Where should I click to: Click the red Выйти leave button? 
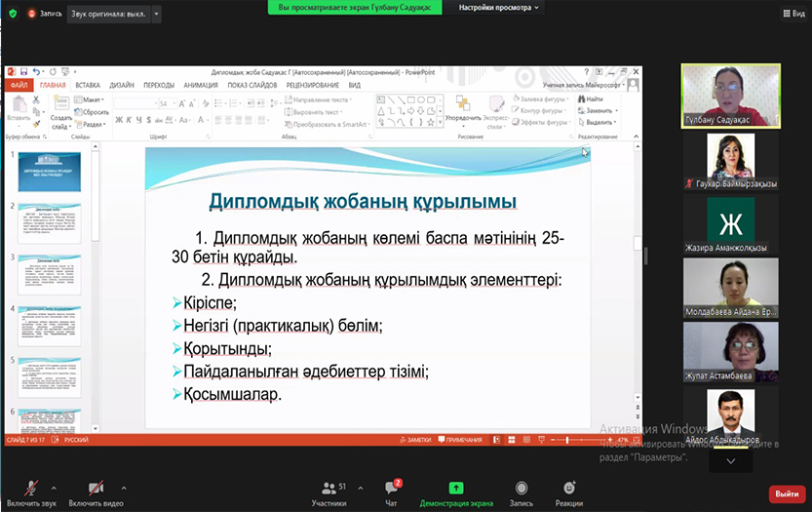tap(786, 494)
